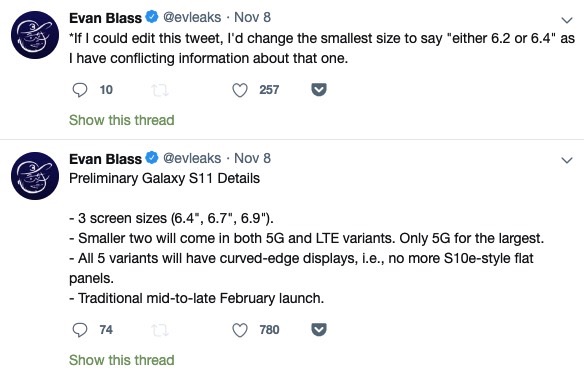Like the tweet with 257 likes
The width and height of the screenshot is (584, 375).
(240, 90)
